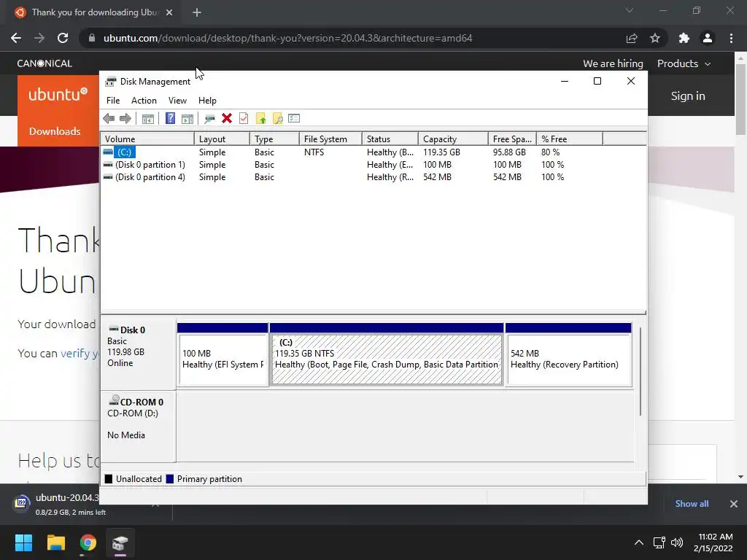Click the volume speaker tray icon
This screenshot has height=560, width=747.
point(677,542)
